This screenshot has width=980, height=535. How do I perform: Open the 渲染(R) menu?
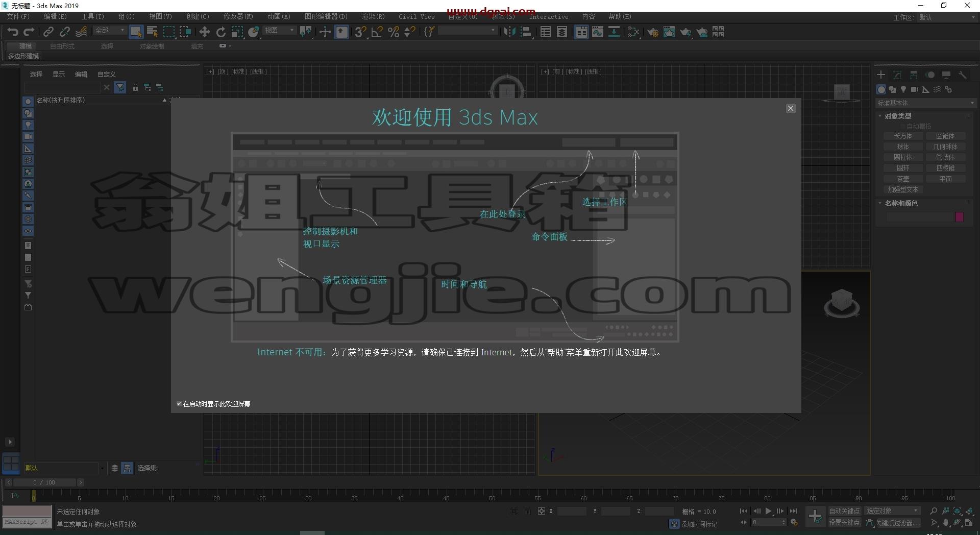point(373,17)
